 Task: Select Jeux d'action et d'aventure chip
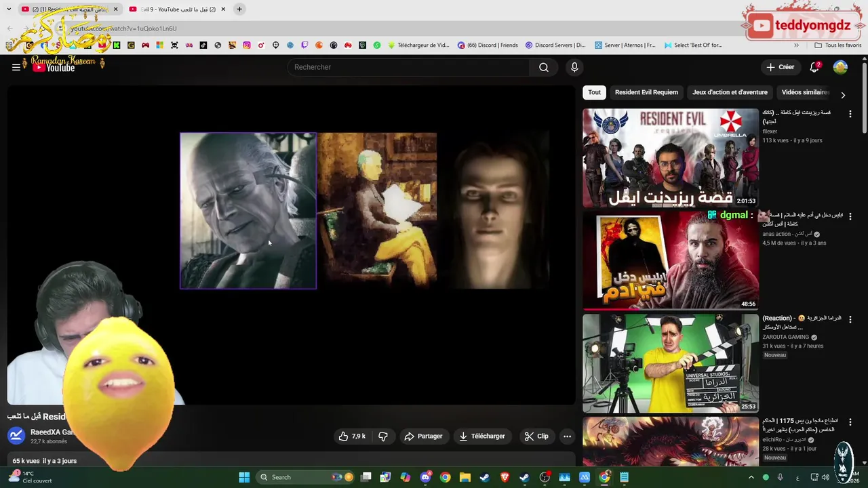click(730, 92)
